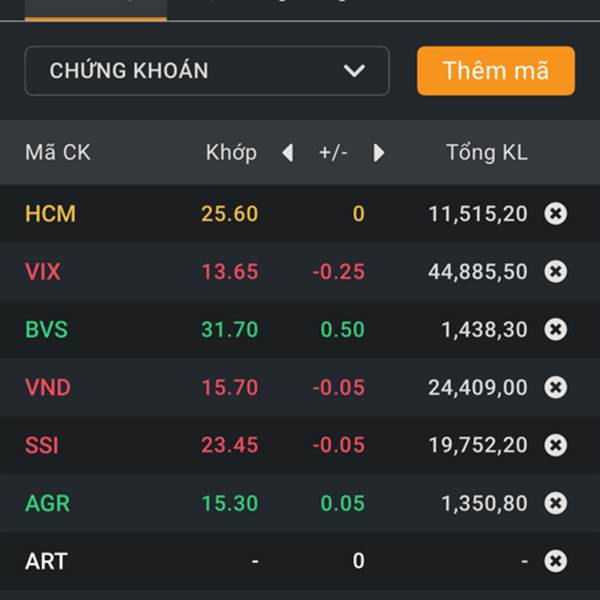Show previous column with left arrow
600x600 pixels.
point(288,153)
